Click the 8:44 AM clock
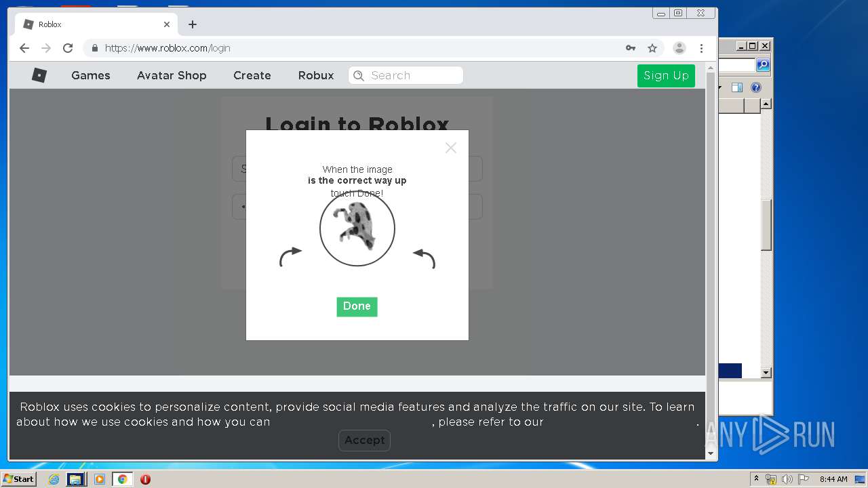 (x=833, y=479)
